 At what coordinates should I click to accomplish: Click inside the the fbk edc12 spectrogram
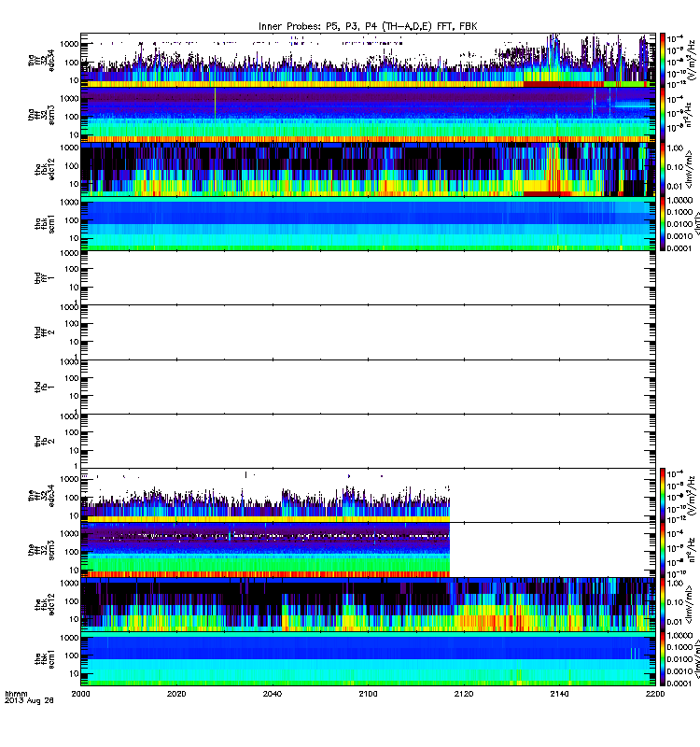[368, 604]
